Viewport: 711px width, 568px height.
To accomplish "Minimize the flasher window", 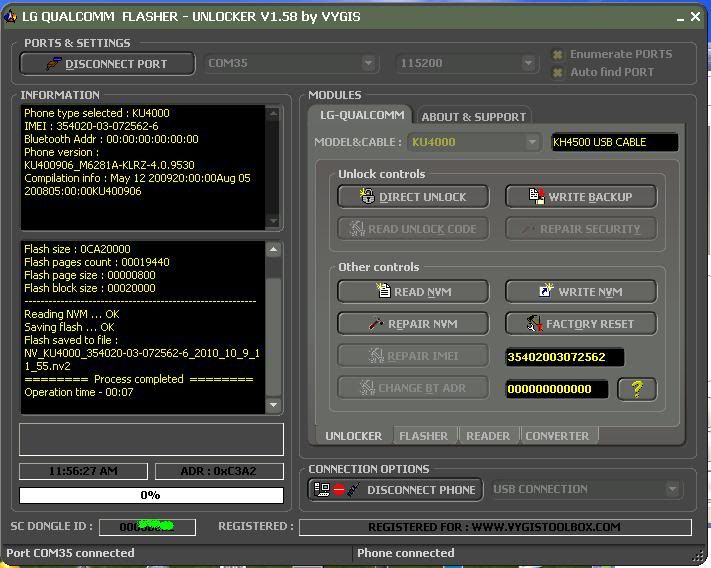I will point(680,17).
